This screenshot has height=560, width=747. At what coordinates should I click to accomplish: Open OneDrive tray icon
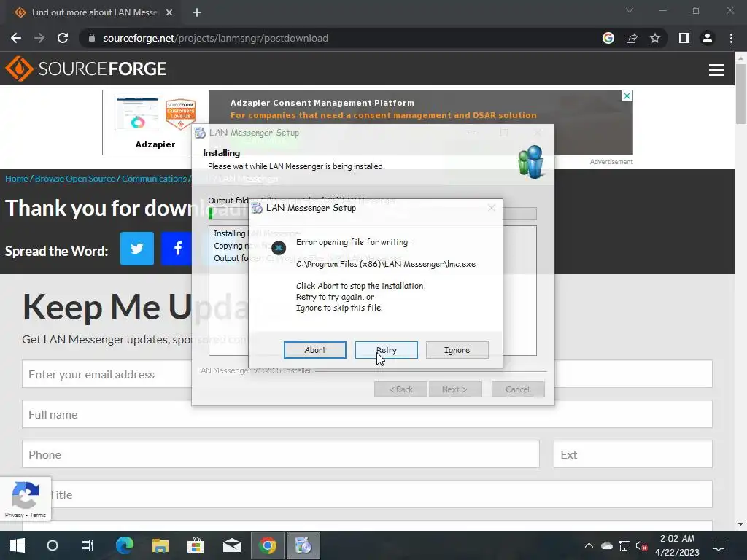(x=606, y=545)
